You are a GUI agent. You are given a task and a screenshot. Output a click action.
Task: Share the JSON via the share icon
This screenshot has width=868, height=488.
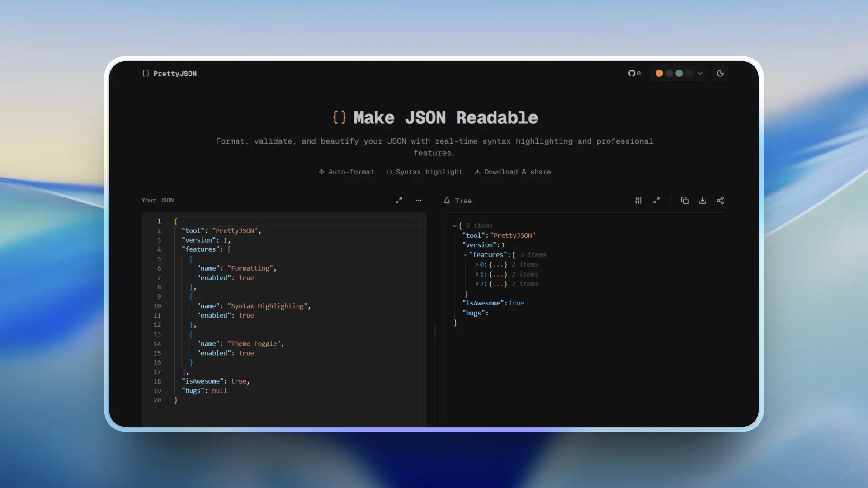(721, 200)
